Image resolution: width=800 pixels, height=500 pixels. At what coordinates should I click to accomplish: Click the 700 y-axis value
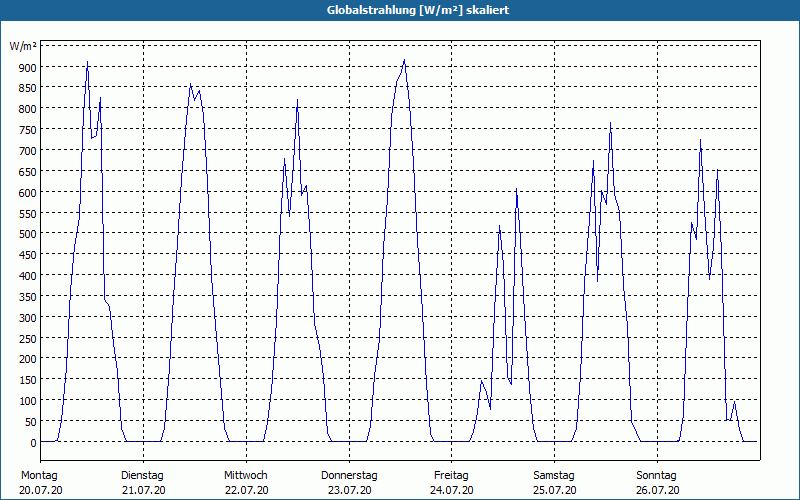coord(27,151)
